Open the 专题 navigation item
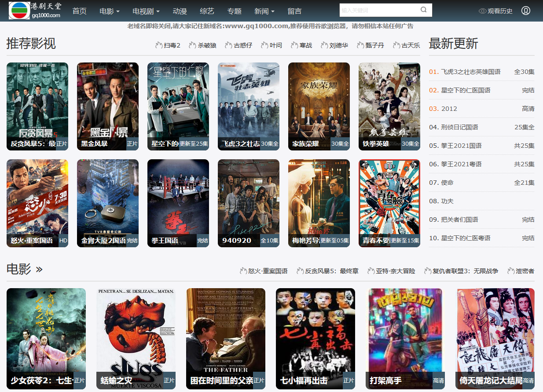 click(x=235, y=11)
